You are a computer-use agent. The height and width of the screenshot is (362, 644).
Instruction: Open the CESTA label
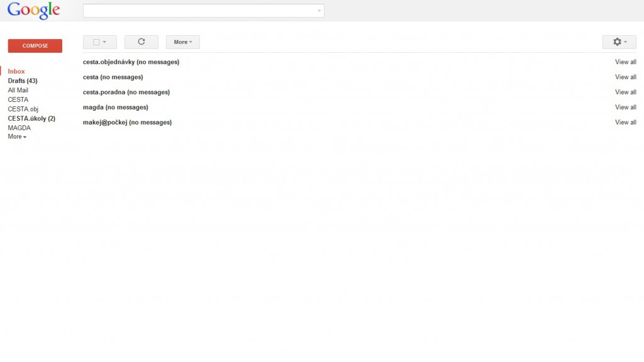18,99
